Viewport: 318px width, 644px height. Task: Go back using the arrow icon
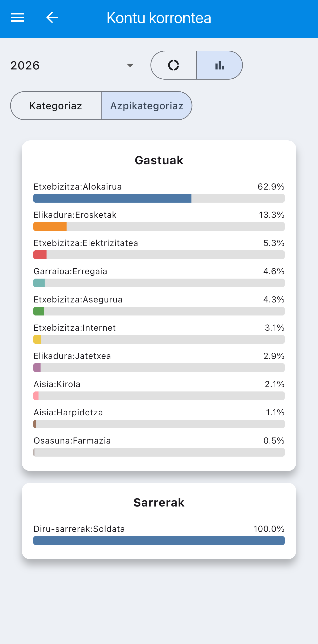click(x=52, y=18)
